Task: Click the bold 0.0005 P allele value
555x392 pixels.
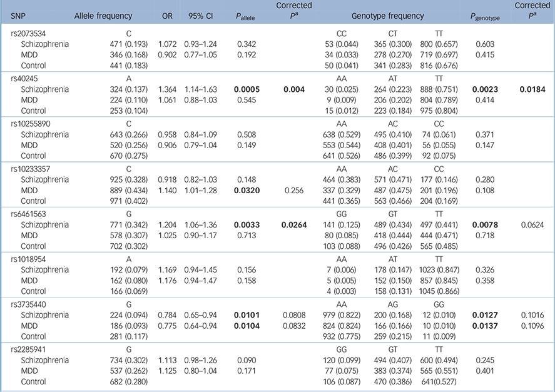Action: click(x=247, y=89)
